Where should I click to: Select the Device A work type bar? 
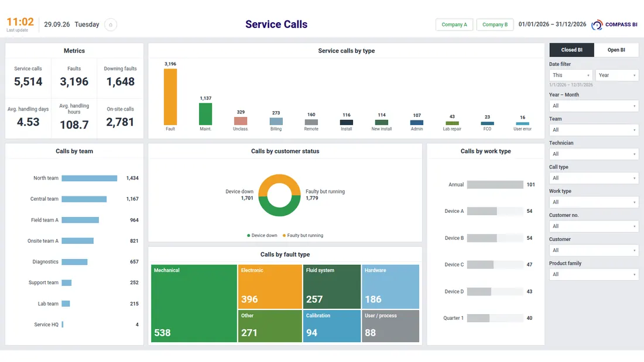pyautogui.click(x=482, y=211)
